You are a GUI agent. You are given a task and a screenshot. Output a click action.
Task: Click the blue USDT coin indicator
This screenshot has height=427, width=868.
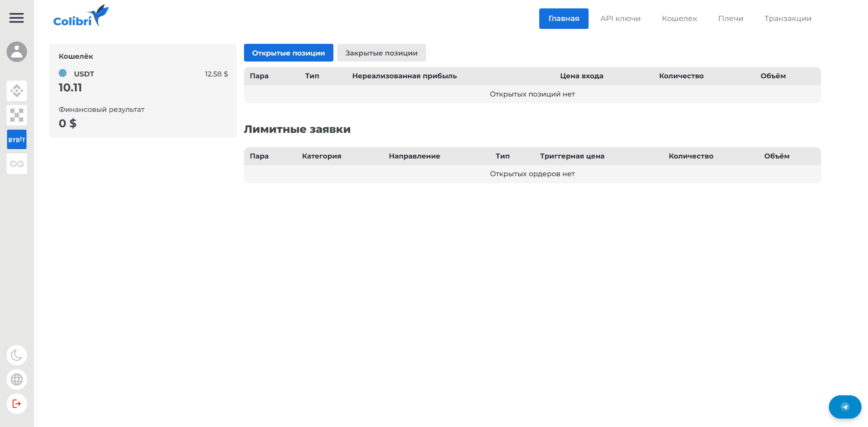63,73
